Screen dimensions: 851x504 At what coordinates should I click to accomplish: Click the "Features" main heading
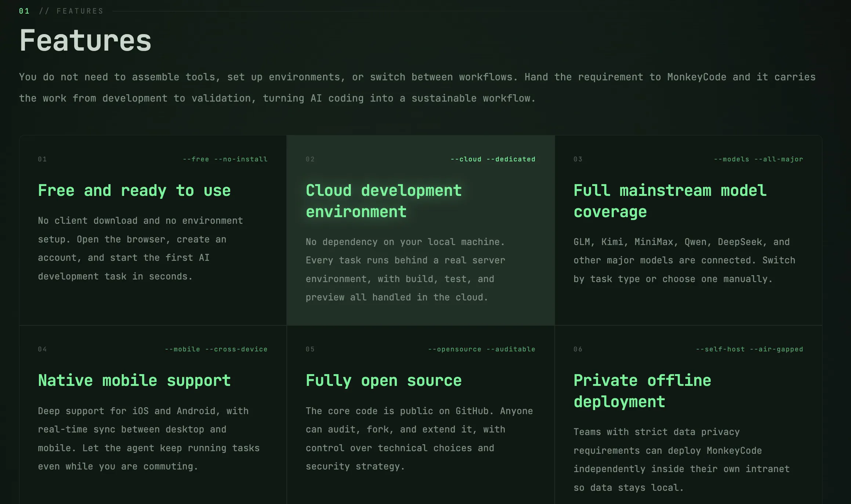point(85,40)
